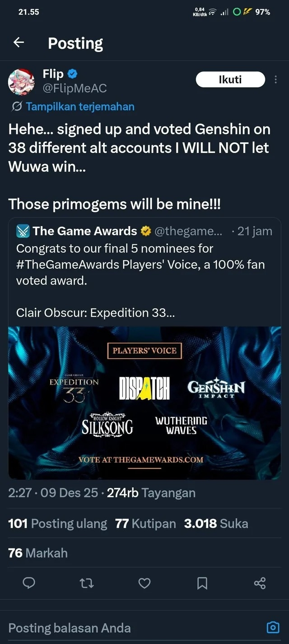Like the post with the heart icon

144,583
